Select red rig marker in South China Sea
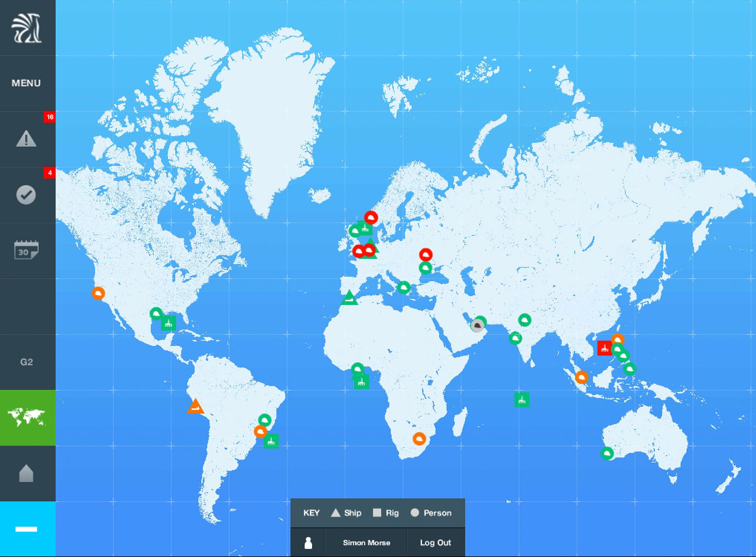 click(605, 348)
